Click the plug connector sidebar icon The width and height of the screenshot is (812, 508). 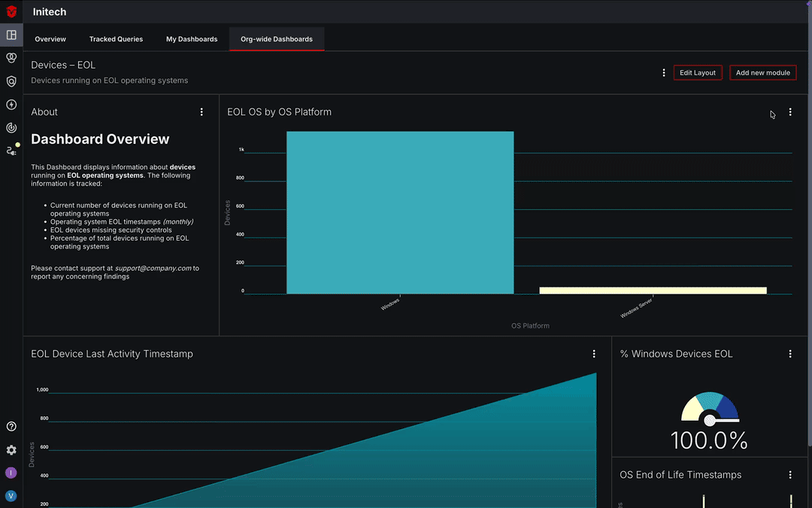pos(11,151)
